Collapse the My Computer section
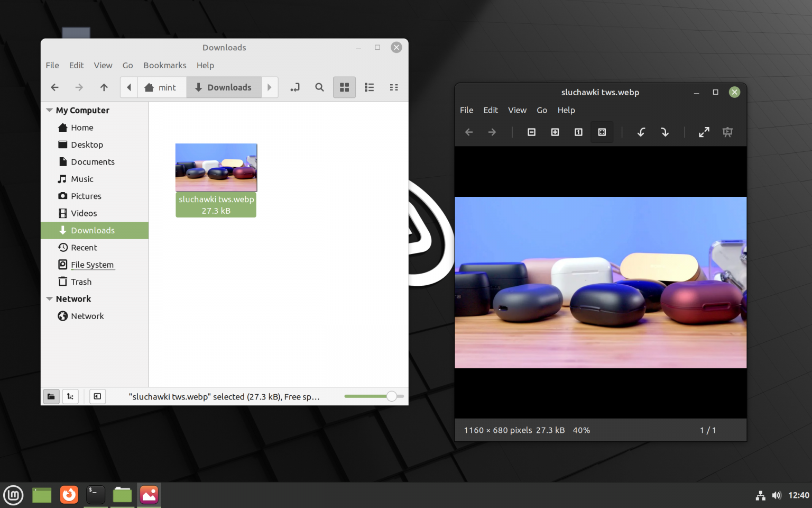This screenshot has width=812, height=508. click(x=50, y=110)
